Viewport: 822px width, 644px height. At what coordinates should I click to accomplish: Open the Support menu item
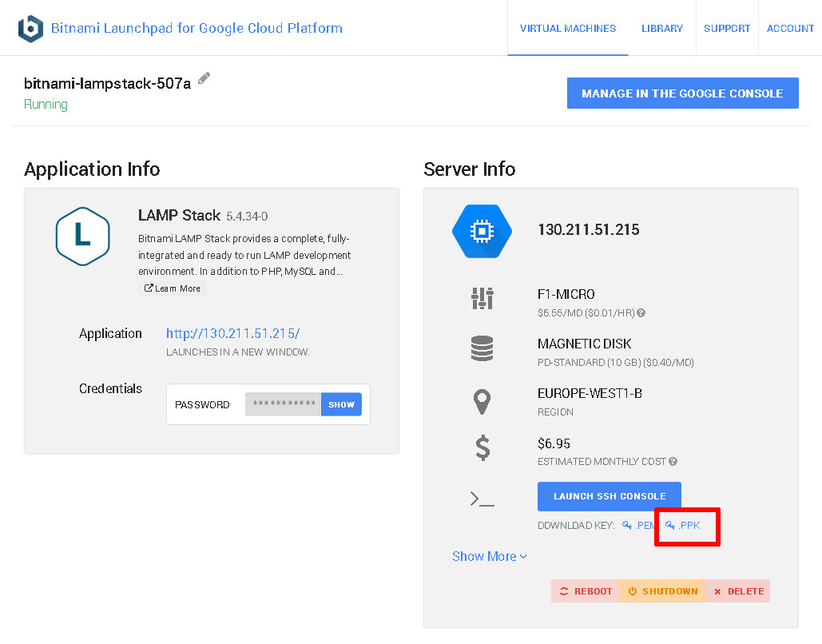coord(727,28)
